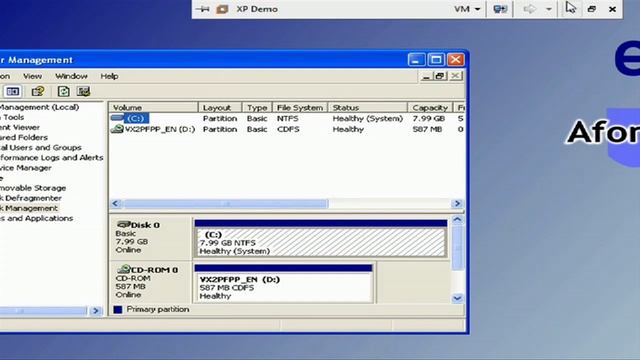Select Disk Defragmenter tree item
The width and height of the screenshot is (640, 360).
[31, 198]
